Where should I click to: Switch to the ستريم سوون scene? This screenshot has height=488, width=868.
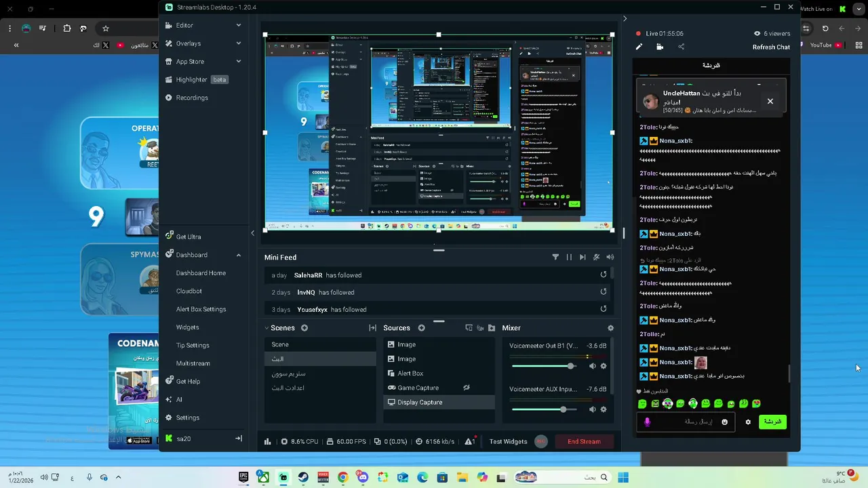click(x=320, y=373)
